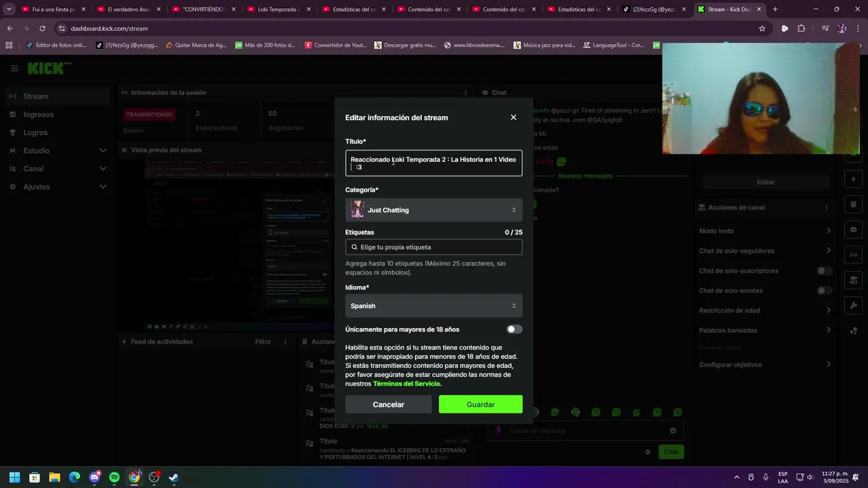This screenshot has width=868, height=488.
Task: Click the lightning bolt panel icon
Action: [854, 180]
